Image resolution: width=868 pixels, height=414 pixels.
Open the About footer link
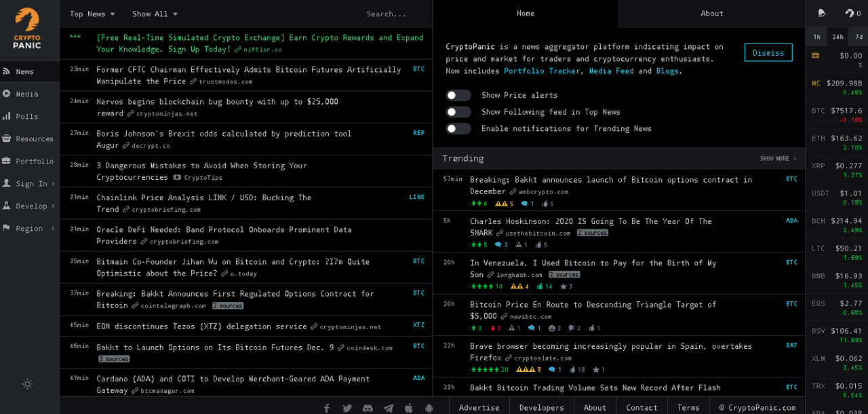(595, 407)
